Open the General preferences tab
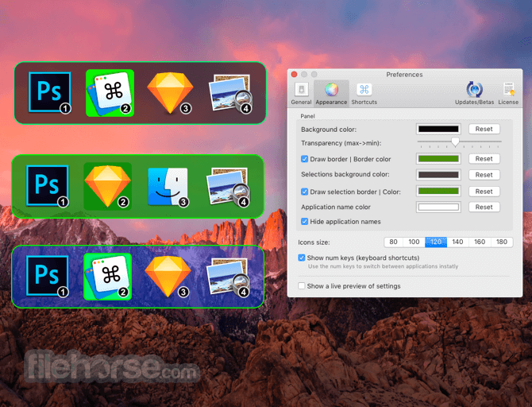 pos(301,94)
